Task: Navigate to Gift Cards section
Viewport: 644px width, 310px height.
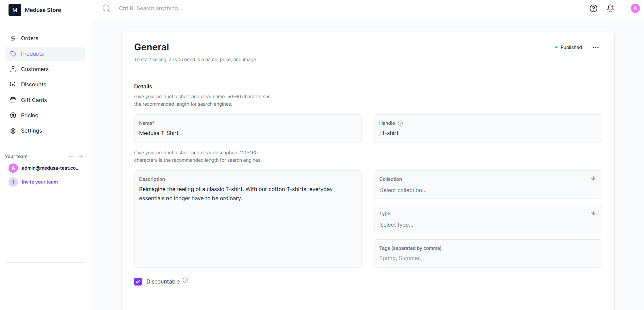Action: (34, 100)
